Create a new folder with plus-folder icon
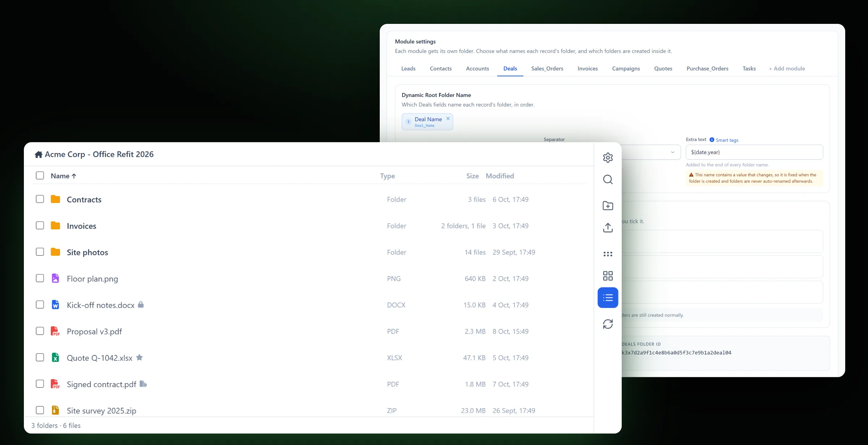The image size is (868, 445). pyautogui.click(x=608, y=205)
